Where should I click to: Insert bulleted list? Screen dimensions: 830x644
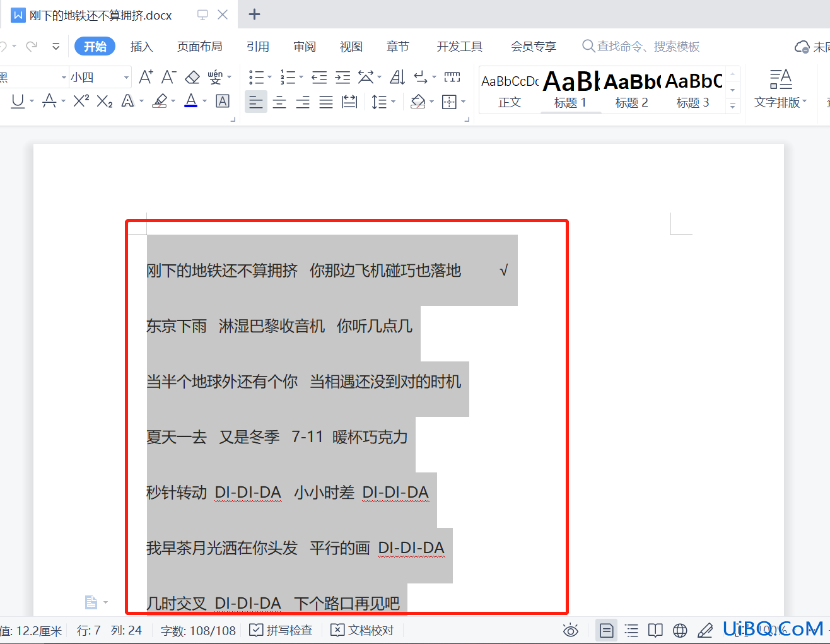[x=256, y=77]
